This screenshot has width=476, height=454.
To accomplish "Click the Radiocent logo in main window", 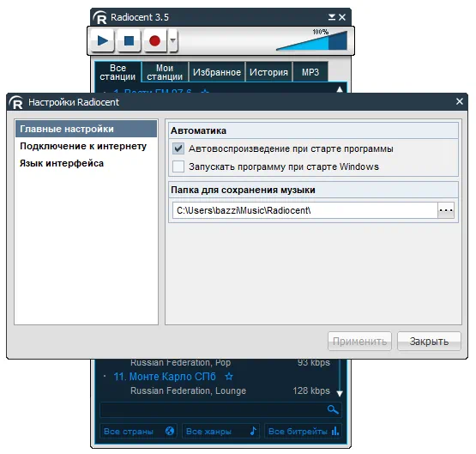I will pos(100,17).
